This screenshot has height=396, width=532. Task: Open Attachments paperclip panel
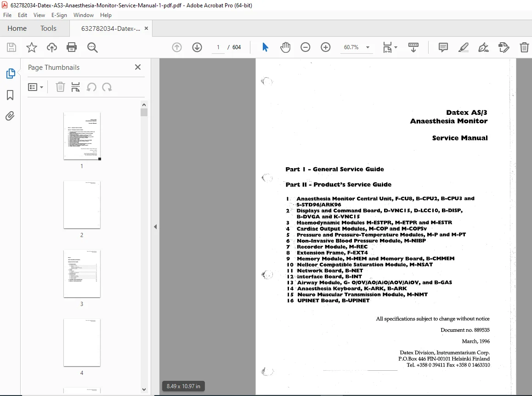10,116
